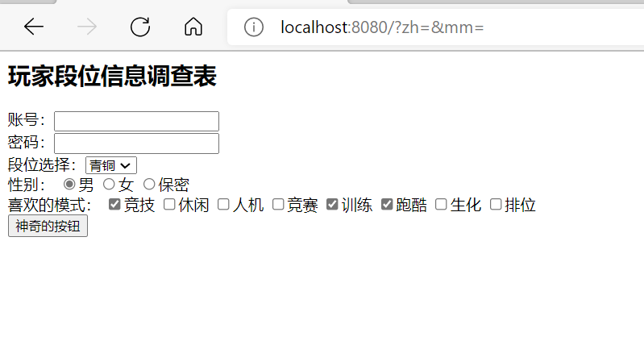Image resolution: width=644 pixels, height=341 pixels.
Task: Uncheck the 训练 checkbox
Action: (x=332, y=204)
